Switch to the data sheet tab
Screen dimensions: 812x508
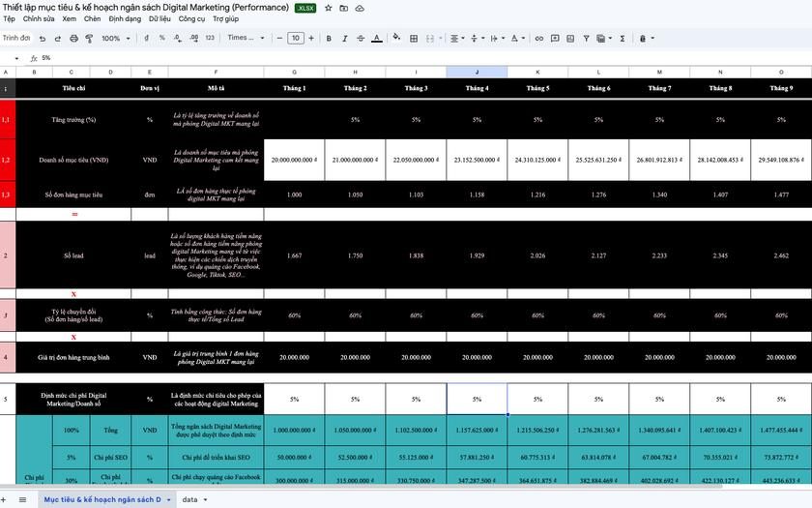pyautogui.click(x=189, y=499)
